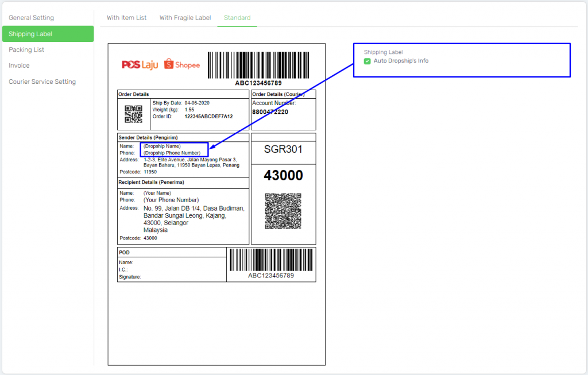This screenshot has width=588, height=375.
Task: Switch to the With Item List tab
Action: pyautogui.click(x=126, y=17)
